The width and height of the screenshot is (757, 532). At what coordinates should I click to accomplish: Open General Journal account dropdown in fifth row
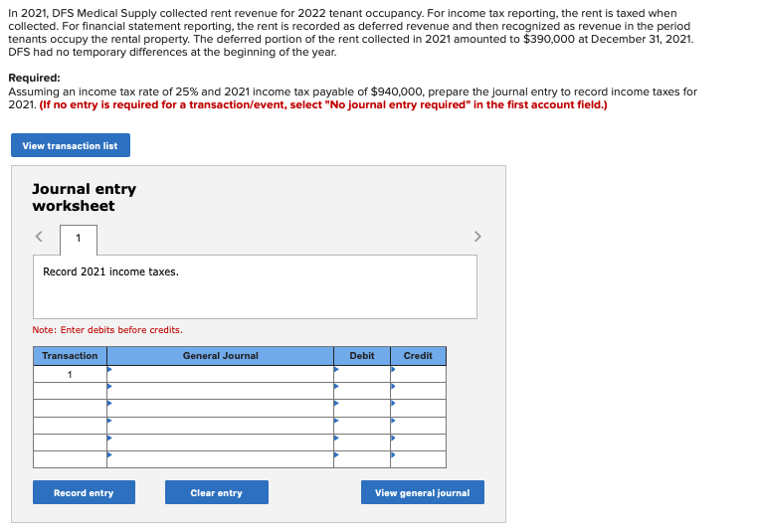[220, 443]
